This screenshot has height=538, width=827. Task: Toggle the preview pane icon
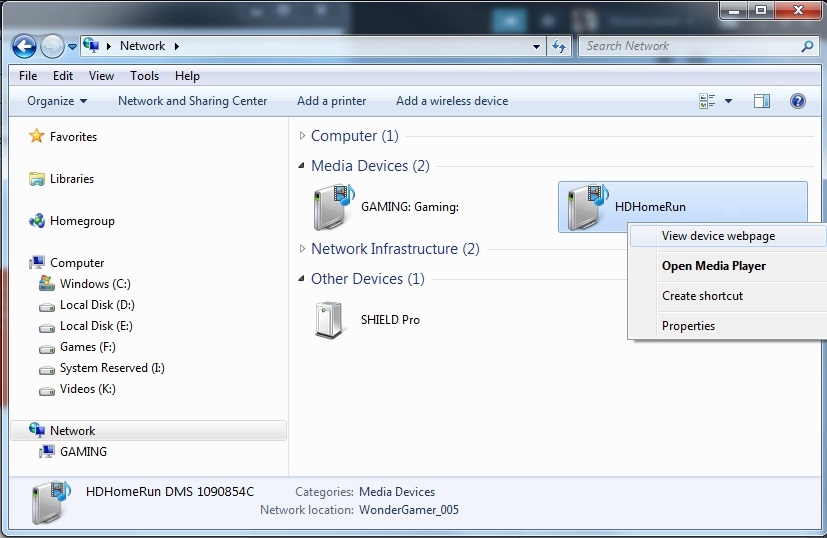(762, 101)
